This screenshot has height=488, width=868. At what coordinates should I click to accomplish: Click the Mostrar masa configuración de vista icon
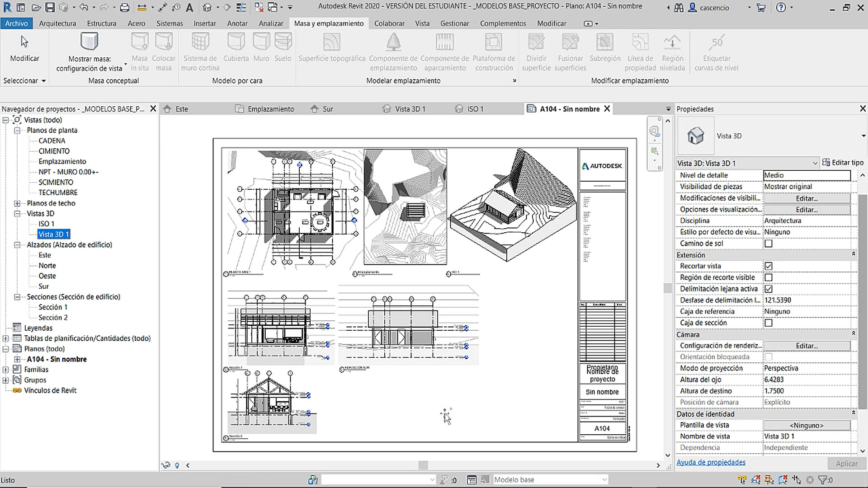[x=89, y=42]
